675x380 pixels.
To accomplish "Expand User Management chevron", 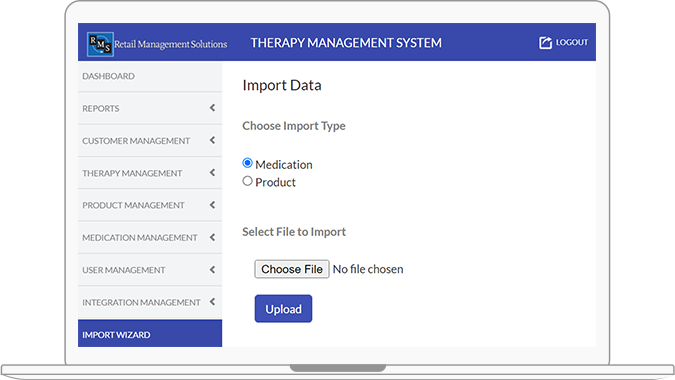I will point(212,270).
